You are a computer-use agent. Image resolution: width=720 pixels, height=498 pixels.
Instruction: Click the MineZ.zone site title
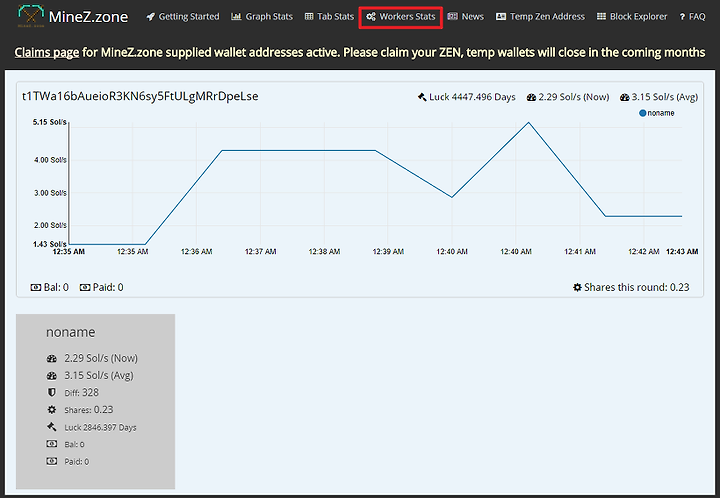(x=88, y=17)
